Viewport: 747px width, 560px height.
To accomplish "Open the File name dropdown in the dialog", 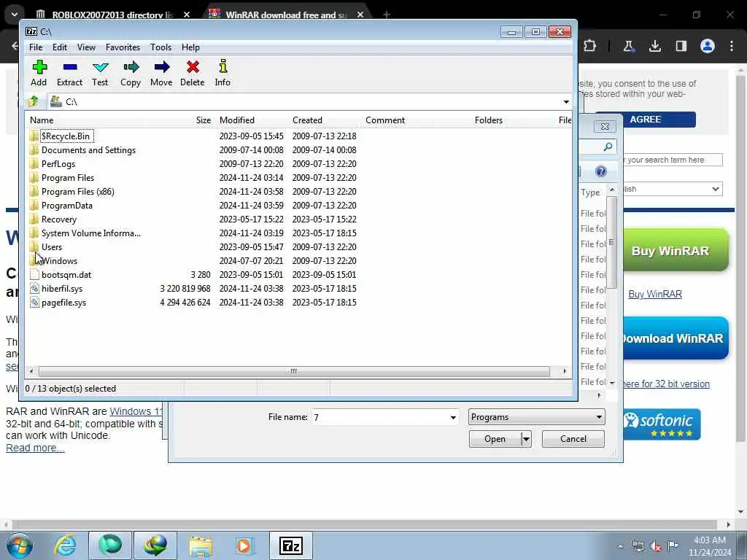I will click(x=453, y=418).
